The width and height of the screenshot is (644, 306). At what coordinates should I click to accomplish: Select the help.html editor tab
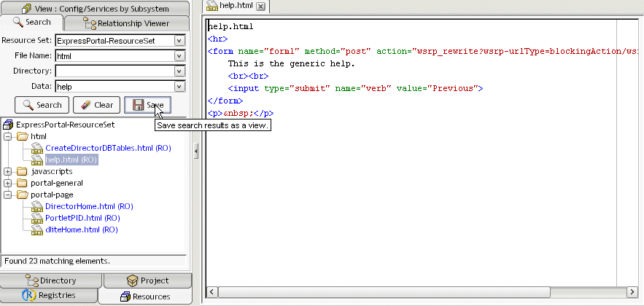(x=236, y=6)
